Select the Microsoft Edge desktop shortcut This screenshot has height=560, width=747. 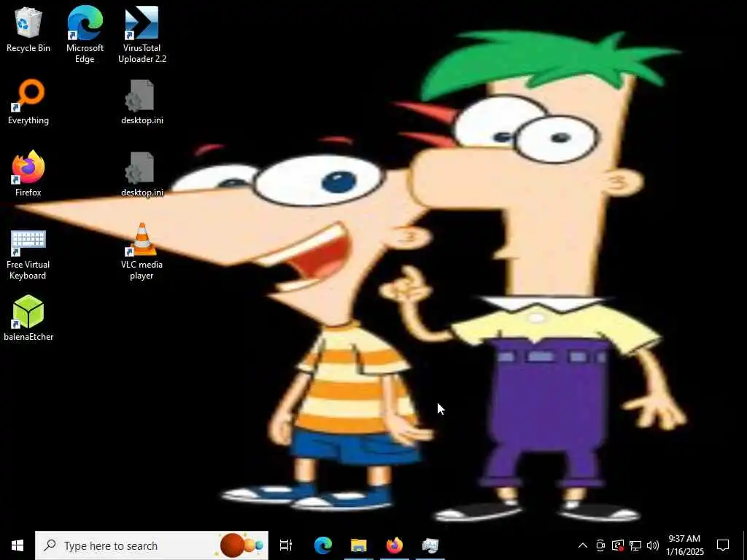pos(85,34)
